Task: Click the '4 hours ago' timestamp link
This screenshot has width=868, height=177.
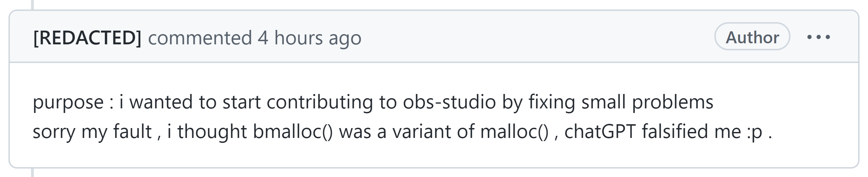Action: pyautogui.click(x=309, y=38)
